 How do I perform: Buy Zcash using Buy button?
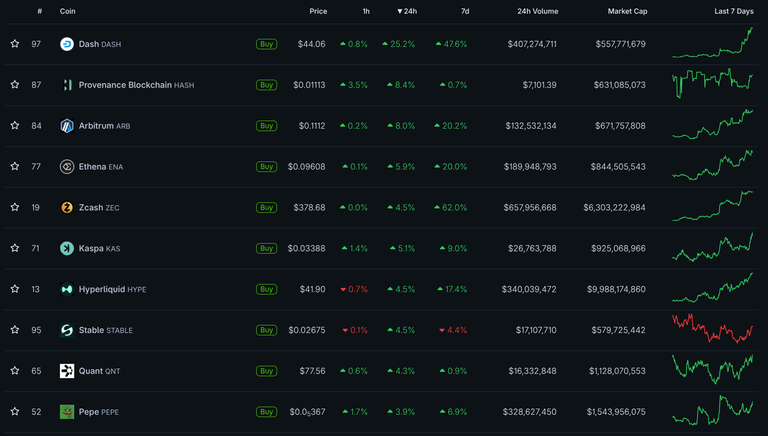tap(266, 208)
